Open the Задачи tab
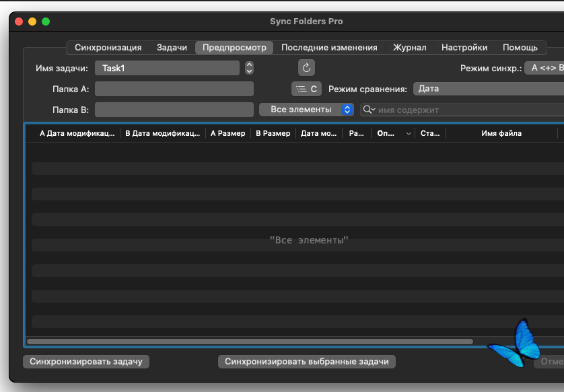564x392 pixels. pyautogui.click(x=172, y=48)
